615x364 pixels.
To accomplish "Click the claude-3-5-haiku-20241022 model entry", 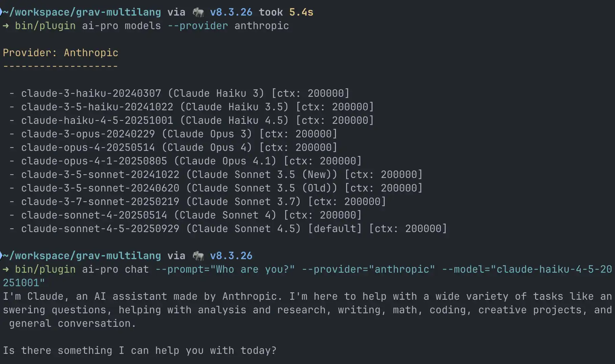I will point(97,107).
